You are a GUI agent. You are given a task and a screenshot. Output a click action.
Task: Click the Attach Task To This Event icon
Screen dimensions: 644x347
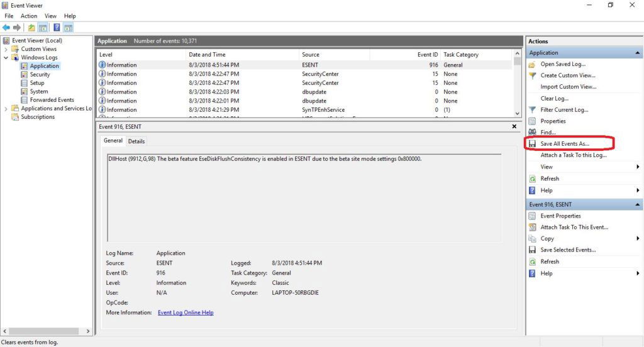coord(532,227)
